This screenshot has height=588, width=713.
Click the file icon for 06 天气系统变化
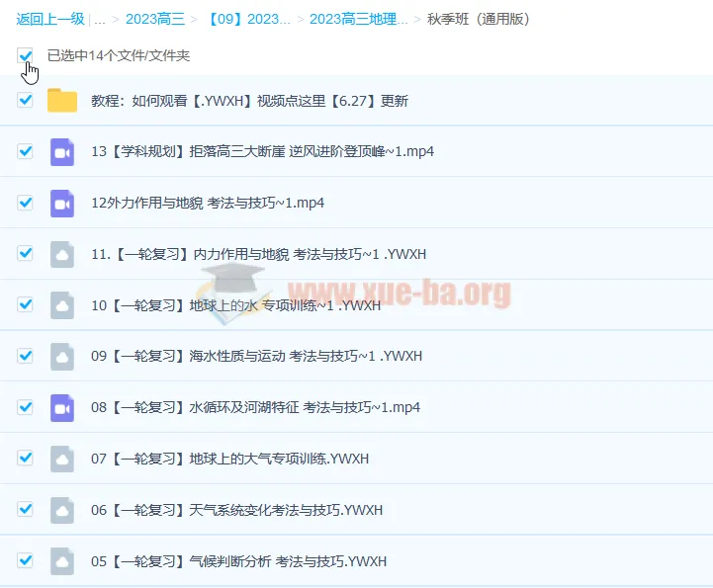tap(62, 510)
